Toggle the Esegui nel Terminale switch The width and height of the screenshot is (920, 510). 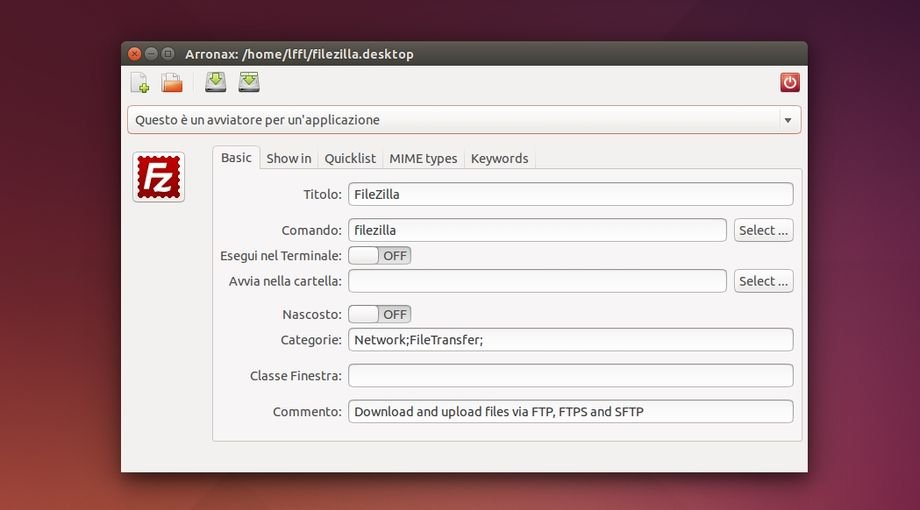(x=380, y=255)
